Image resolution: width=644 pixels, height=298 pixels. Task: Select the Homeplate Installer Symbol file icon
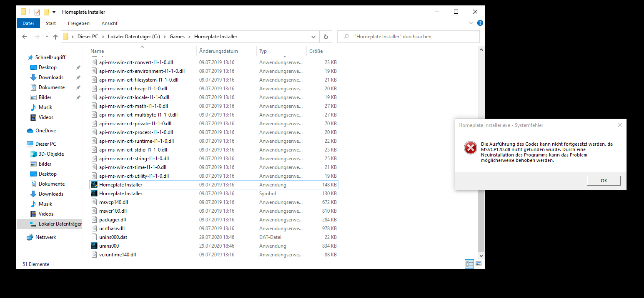coord(94,194)
